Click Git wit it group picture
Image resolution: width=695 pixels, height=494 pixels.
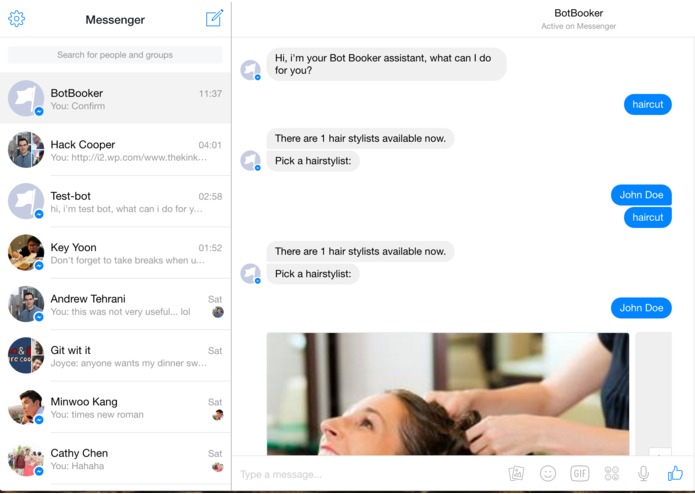click(26, 355)
